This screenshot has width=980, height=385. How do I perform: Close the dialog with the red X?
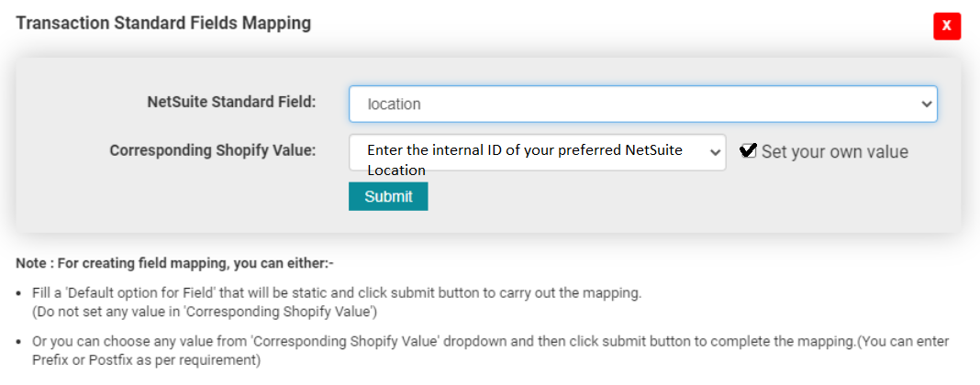coord(946,26)
